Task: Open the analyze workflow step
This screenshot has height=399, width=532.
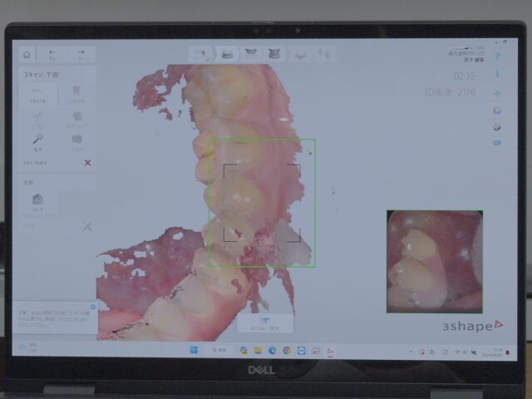Action: tap(301, 54)
